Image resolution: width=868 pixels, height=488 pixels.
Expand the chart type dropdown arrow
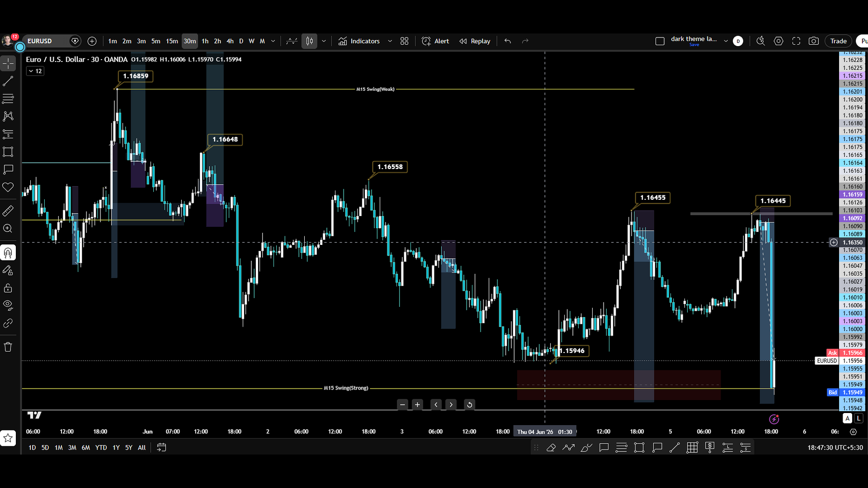point(324,41)
